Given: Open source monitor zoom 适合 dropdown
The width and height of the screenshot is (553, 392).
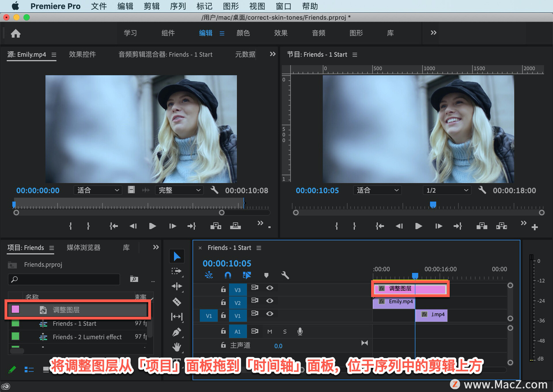Looking at the screenshot, I should coord(98,190).
